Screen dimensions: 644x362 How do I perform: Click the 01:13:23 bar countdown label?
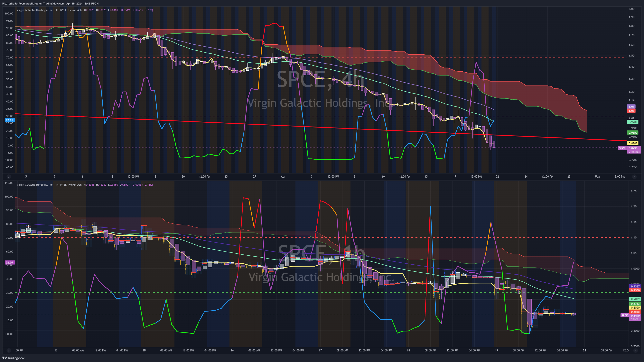(634, 152)
